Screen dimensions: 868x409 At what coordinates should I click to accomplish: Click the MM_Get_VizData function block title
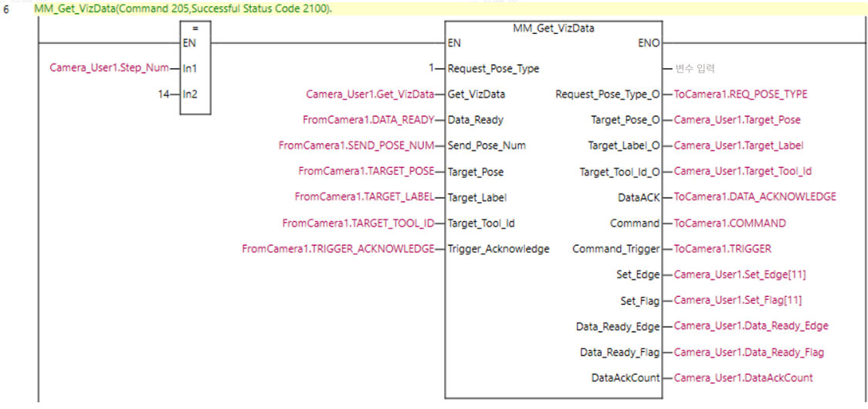(x=554, y=29)
